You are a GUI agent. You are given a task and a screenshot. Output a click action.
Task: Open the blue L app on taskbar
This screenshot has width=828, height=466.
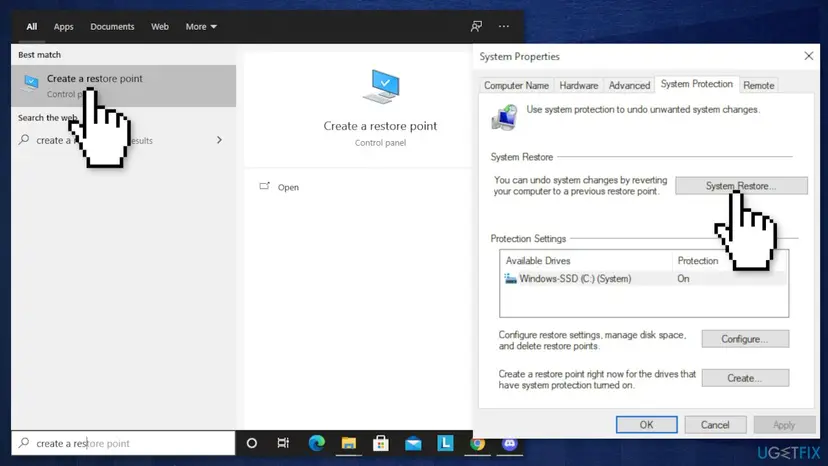pyautogui.click(x=445, y=443)
